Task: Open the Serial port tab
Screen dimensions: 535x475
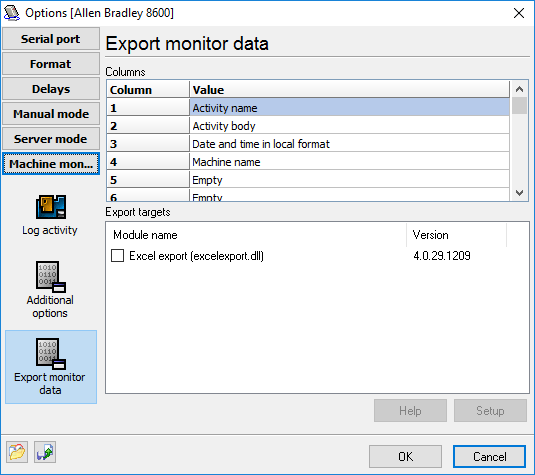Action: 50,39
